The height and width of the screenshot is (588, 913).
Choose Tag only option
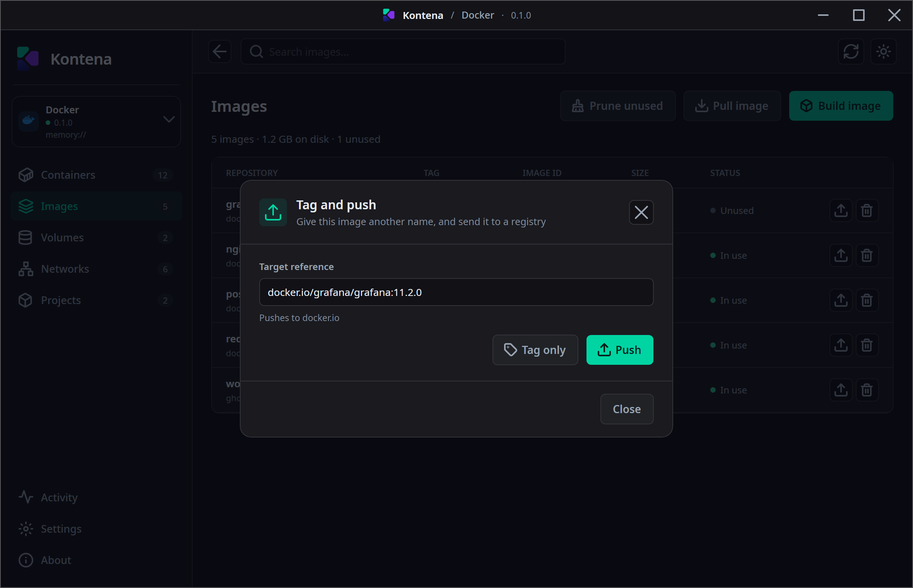click(x=535, y=350)
